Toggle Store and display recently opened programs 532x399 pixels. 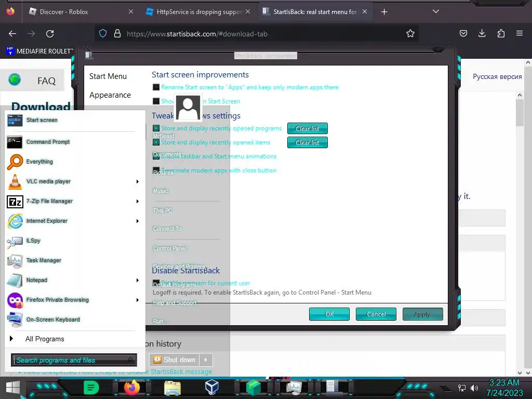point(156,128)
